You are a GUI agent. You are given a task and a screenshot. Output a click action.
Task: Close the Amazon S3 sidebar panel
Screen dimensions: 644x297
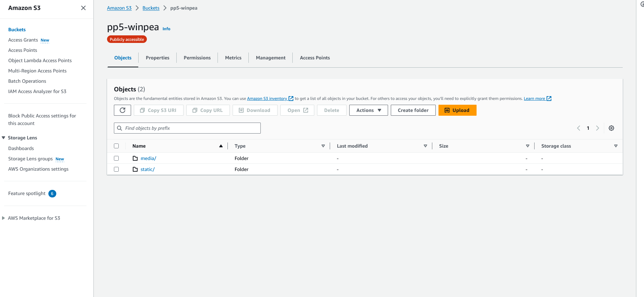tap(83, 8)
